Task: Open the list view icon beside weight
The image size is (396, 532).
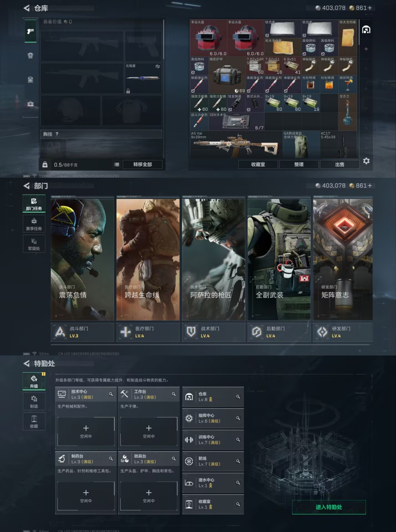Action: pyautogui.click(x=117, y=165)
